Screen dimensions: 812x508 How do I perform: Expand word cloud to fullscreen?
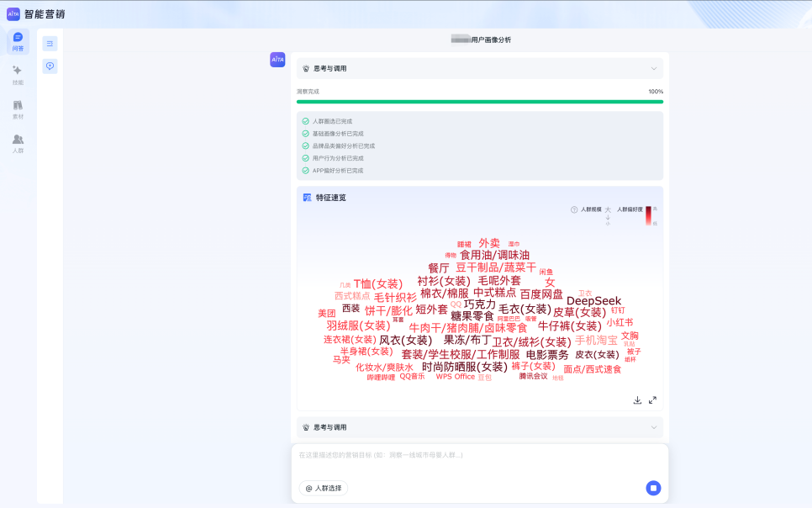652,400
